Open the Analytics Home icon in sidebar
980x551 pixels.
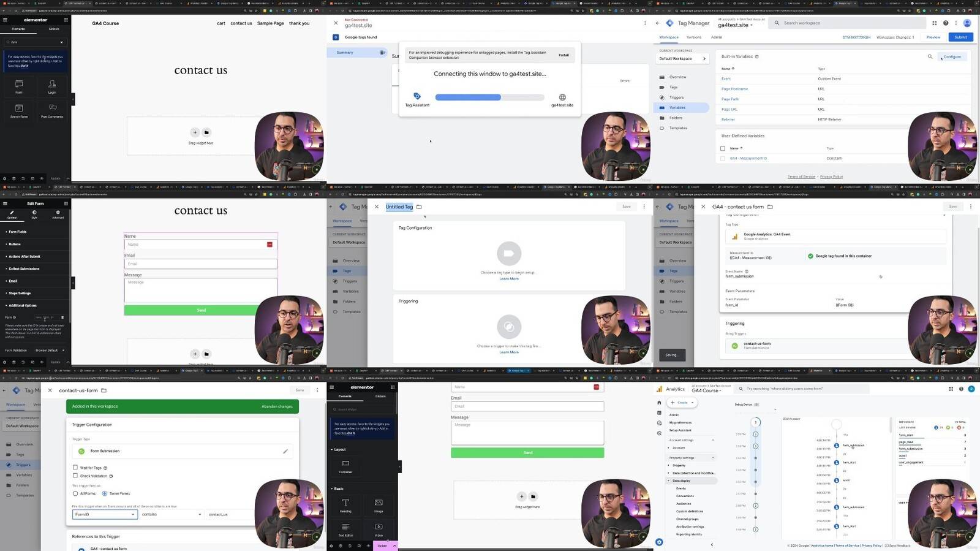point(659,403)
